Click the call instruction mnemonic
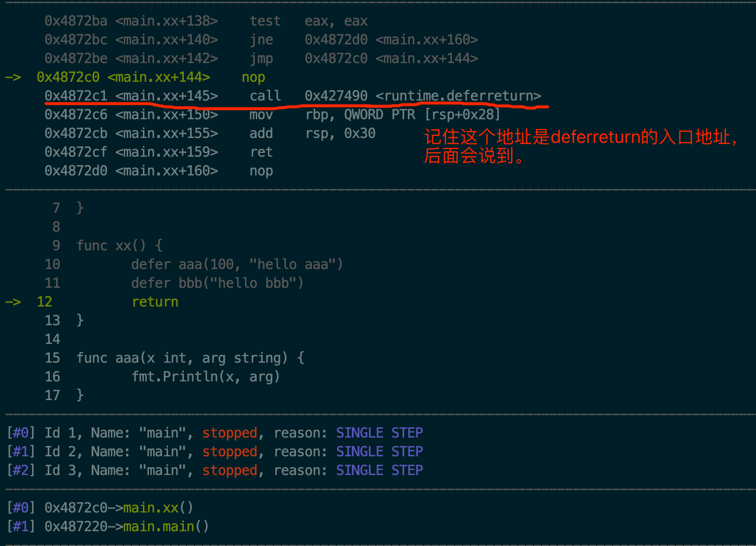Viewport: 756px width, 546px height. (265, 96)
